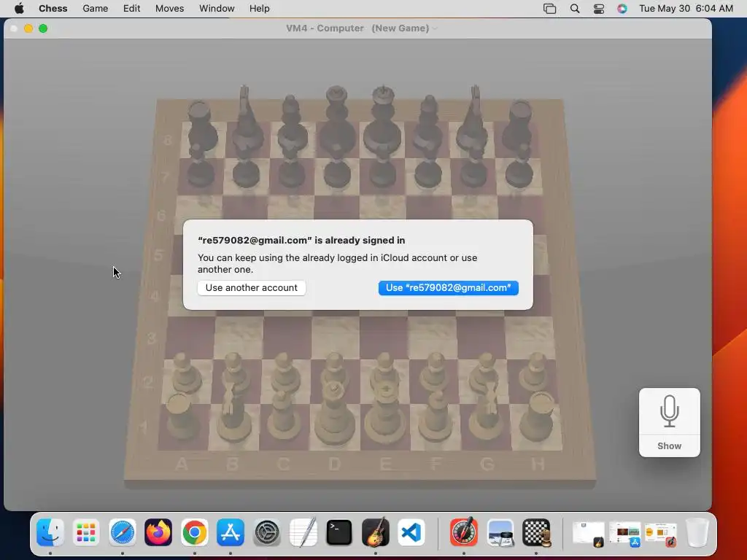
Task: Open the Trash in the Dock
Action: pyautogui.click(x=697, y=532)
